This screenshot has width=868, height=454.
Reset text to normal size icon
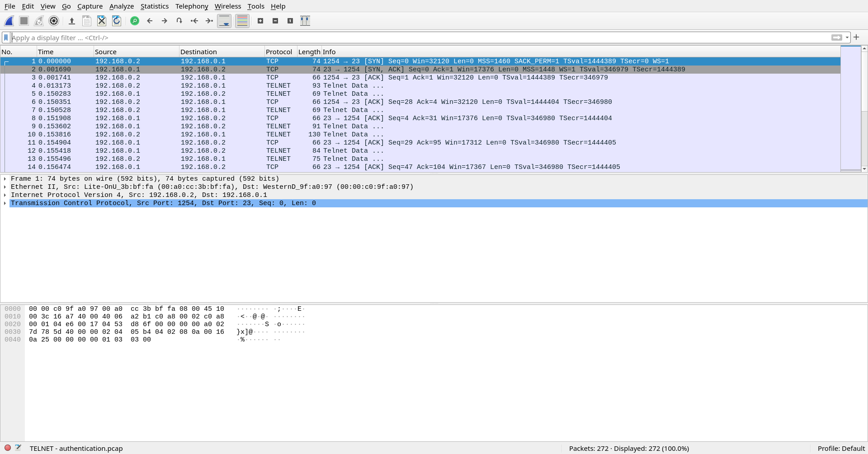pyautogui.click(x=290, y=21)
